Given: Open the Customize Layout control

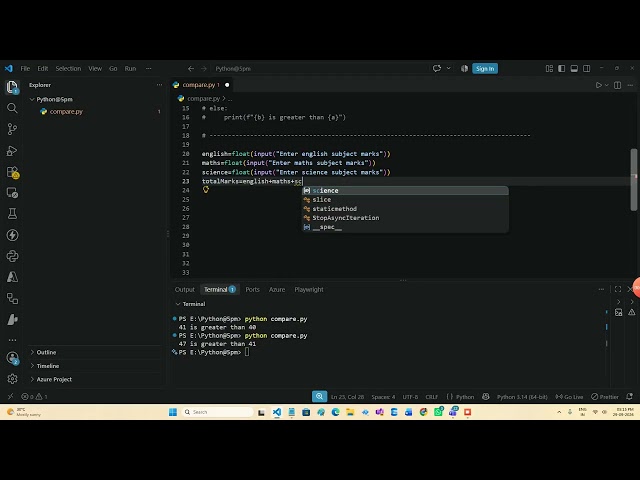Looking at the screenshot, I should 549,68.
